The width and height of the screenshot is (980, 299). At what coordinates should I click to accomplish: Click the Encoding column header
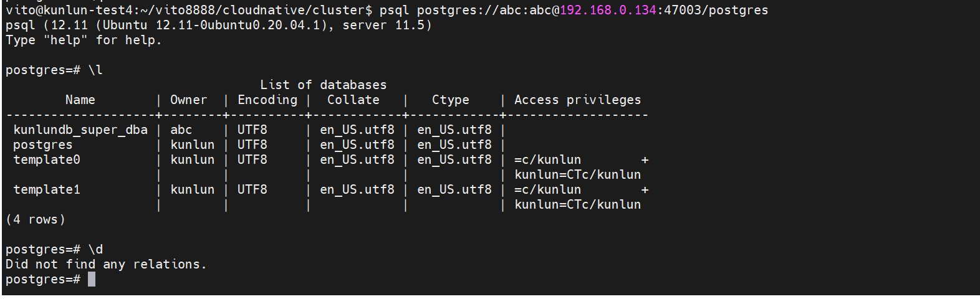[x=267, y=100]
